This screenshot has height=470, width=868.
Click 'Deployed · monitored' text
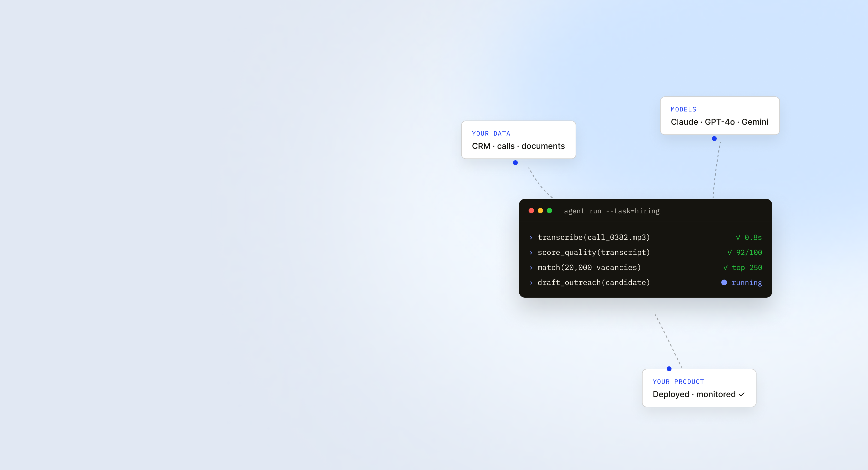click(x=694, y=394)
